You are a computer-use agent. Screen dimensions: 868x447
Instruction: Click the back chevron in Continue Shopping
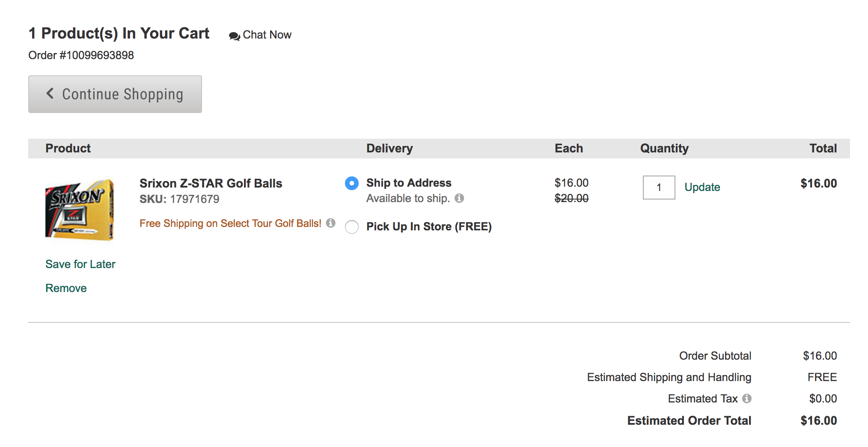50,94
